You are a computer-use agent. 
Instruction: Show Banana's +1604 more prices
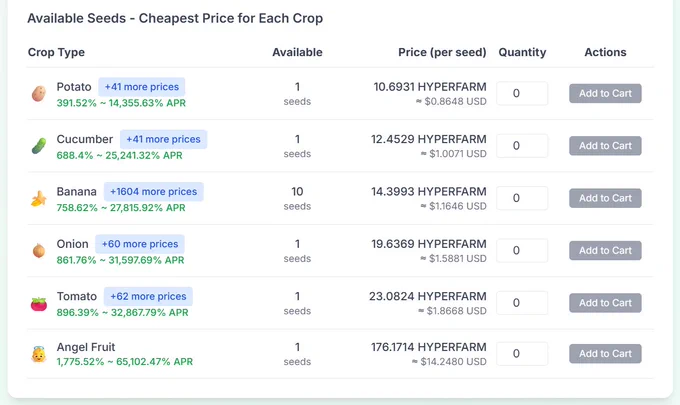[x=154, y=192]
